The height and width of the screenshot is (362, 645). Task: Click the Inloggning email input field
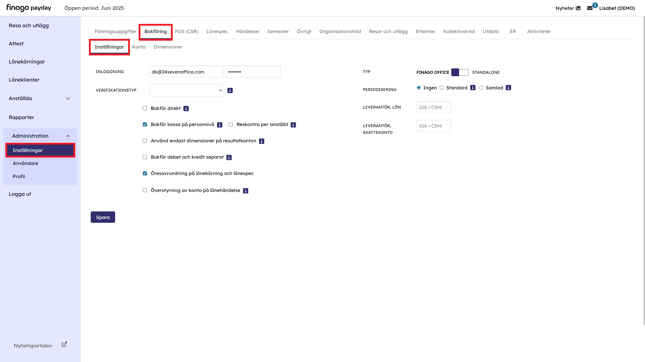[x=186, y=72]
